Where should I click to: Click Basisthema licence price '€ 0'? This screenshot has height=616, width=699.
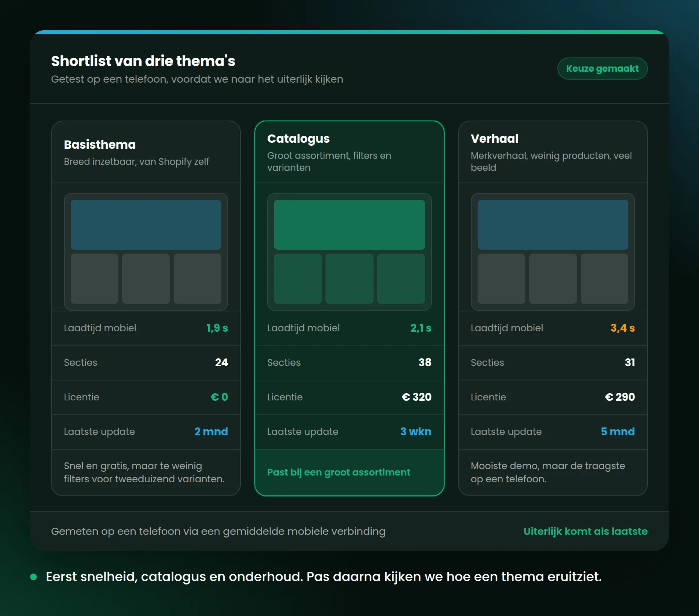[x=219, y=397]
